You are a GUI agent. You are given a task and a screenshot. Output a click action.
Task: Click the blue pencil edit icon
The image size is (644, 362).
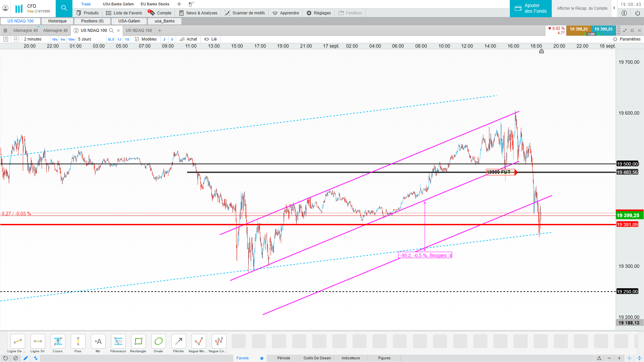click(x=25, y=358)
